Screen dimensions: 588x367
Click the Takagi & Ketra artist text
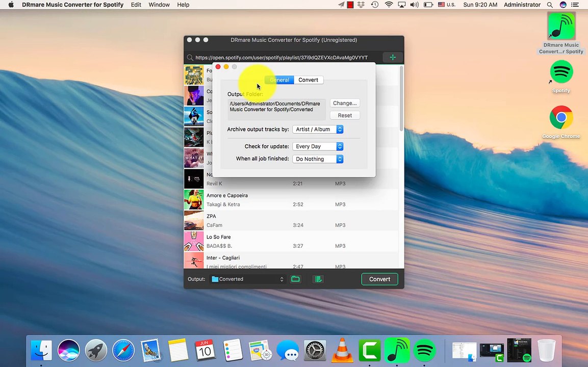(223, 204)
